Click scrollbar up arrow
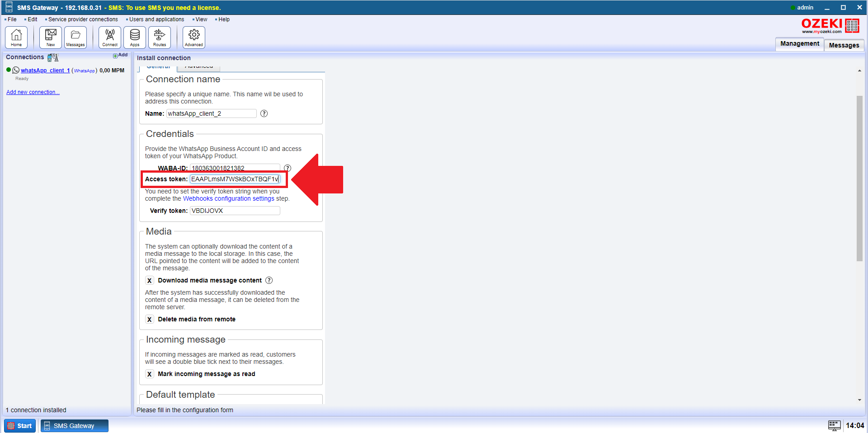The width and height of the screenshot is (868, 433). [859, 71]
